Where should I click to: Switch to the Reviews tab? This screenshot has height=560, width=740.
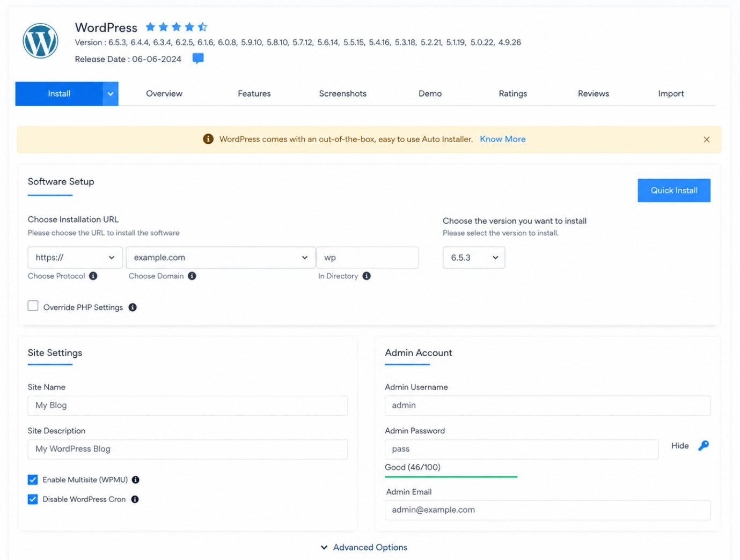[594, 94]
